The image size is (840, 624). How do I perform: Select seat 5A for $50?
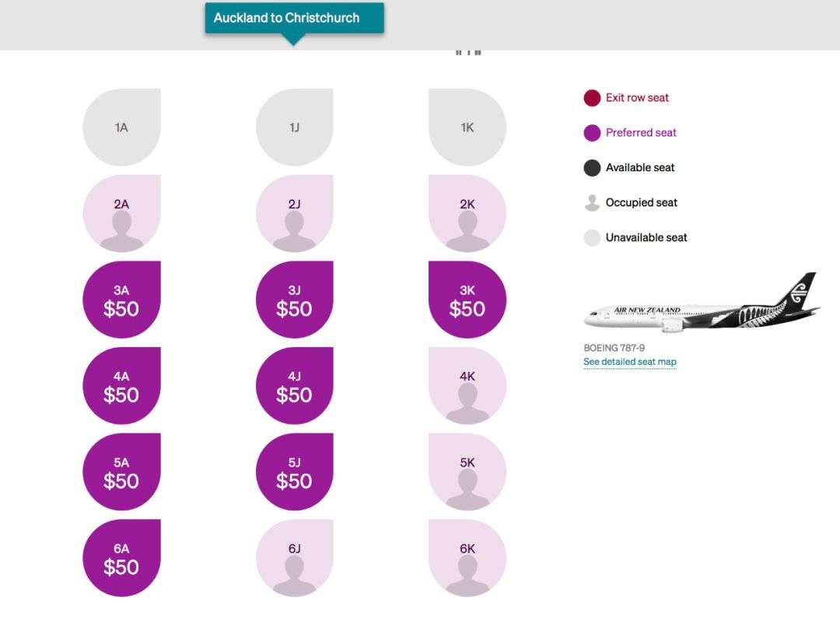coord(121,472)
